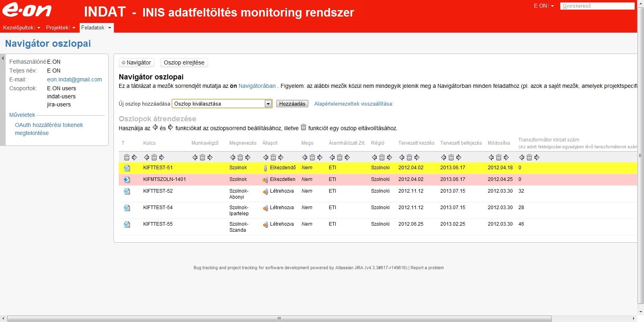Move the Megnevezés column right
Viewport: 644px width, 322px height.
[x=248, y=157]
